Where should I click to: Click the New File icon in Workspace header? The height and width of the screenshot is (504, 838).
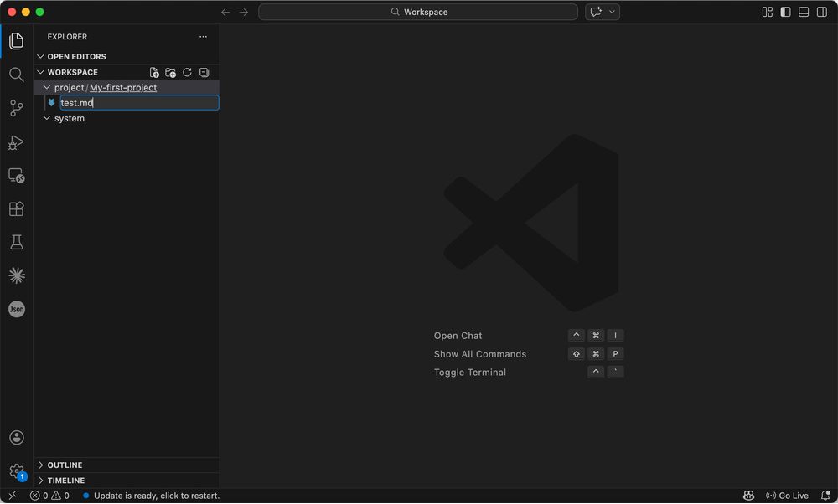click(154, 73)
